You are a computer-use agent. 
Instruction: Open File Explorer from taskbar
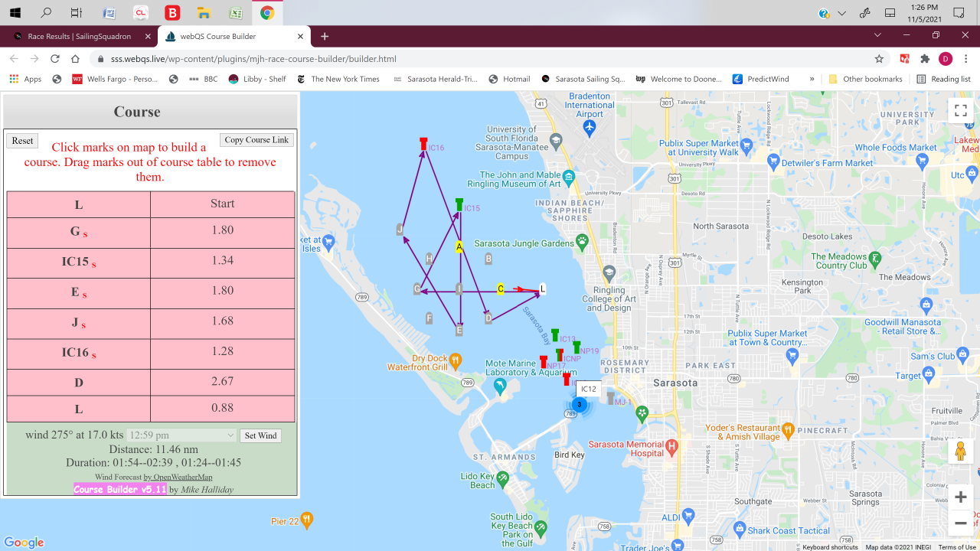pos(203,13)
